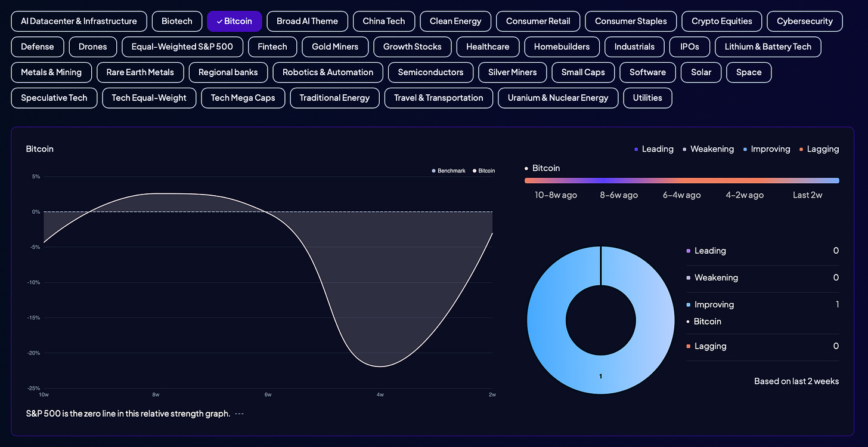Image resolution: width=868 pixels, height=447 pixels.
Task: Choose the Tech Equal-Weight chip
Action: point(149,98)
